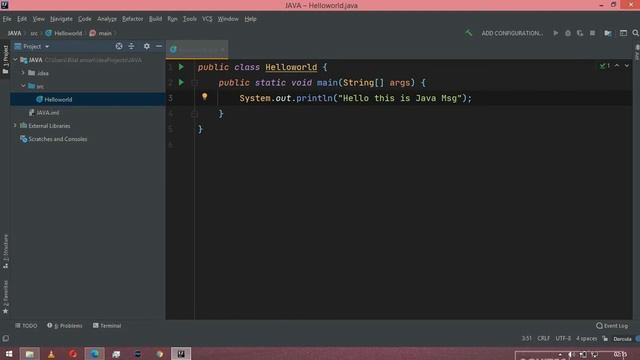Viewport: 640px width, 360px height.
Task: Open Search Everywhere magnifier icon
Action: pos(636,33)
